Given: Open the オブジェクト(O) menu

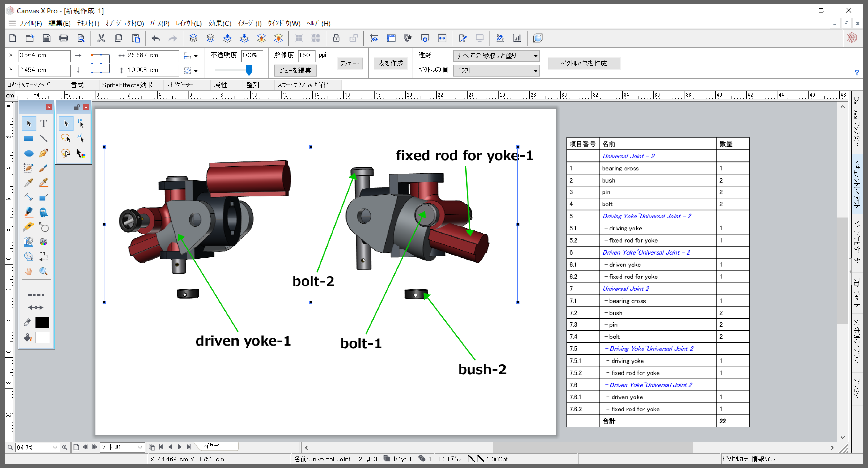Looking at the screenshot, I should point(125,23).
